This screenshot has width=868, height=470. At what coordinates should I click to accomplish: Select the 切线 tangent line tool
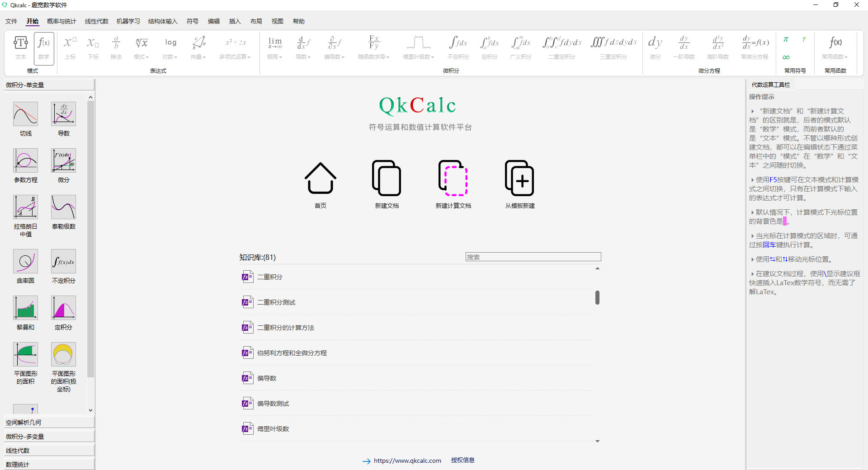[x=26, y=114]
